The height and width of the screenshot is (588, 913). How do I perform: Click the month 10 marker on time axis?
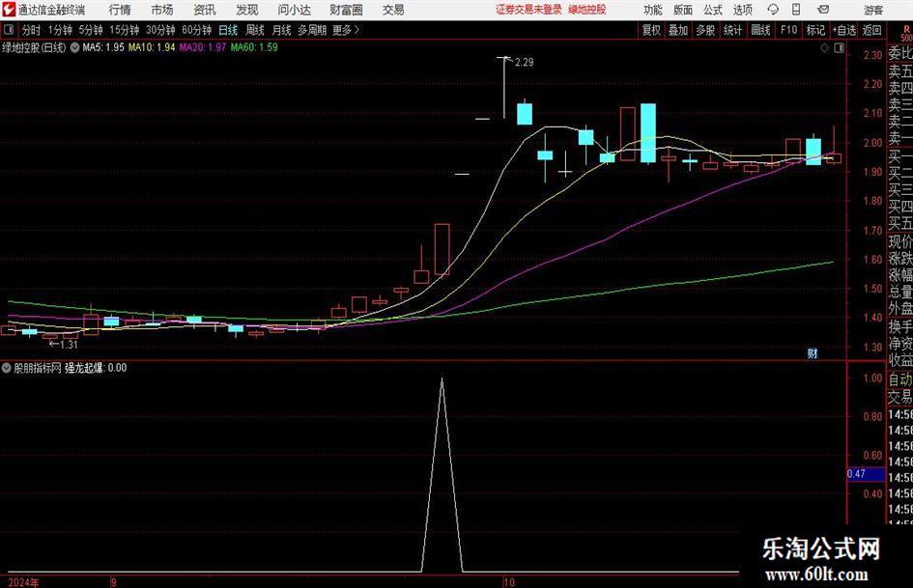509,582
